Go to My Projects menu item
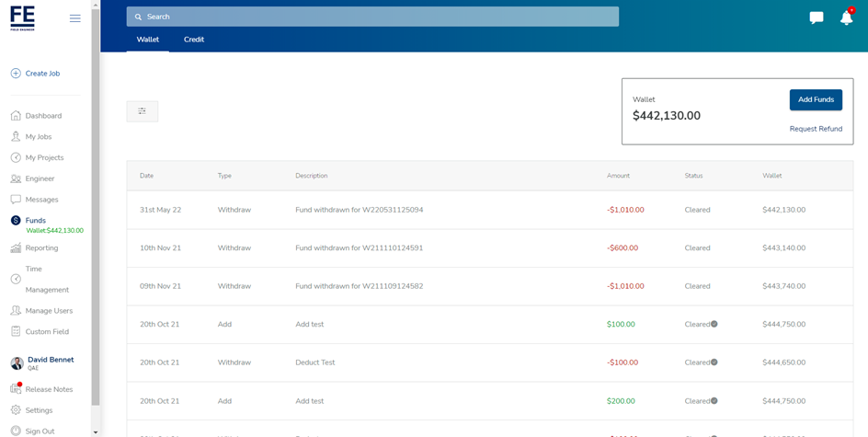The image size is (868, 437). pyautogui.click(x=44, y=158)
